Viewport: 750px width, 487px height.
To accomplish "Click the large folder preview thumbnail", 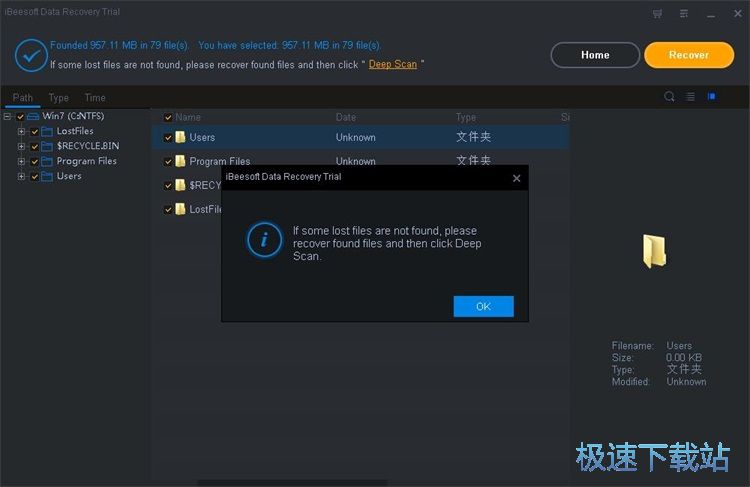I will coord(654,251).
